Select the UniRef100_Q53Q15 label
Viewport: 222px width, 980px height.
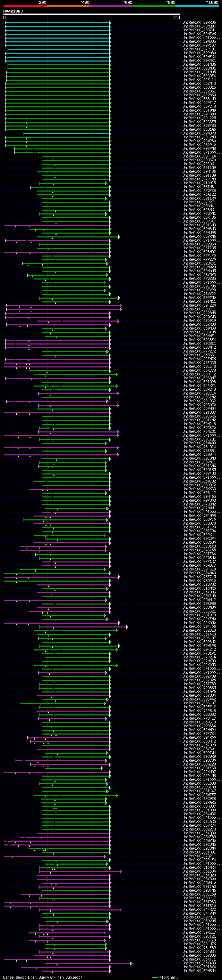click(199, 88)
